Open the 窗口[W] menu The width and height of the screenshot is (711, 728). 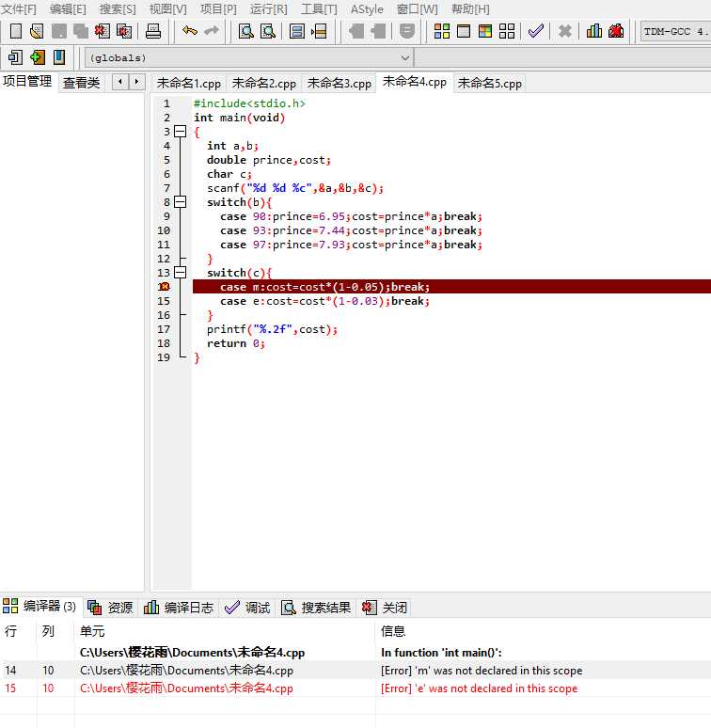pyautogui.click(x=418, y=9)
